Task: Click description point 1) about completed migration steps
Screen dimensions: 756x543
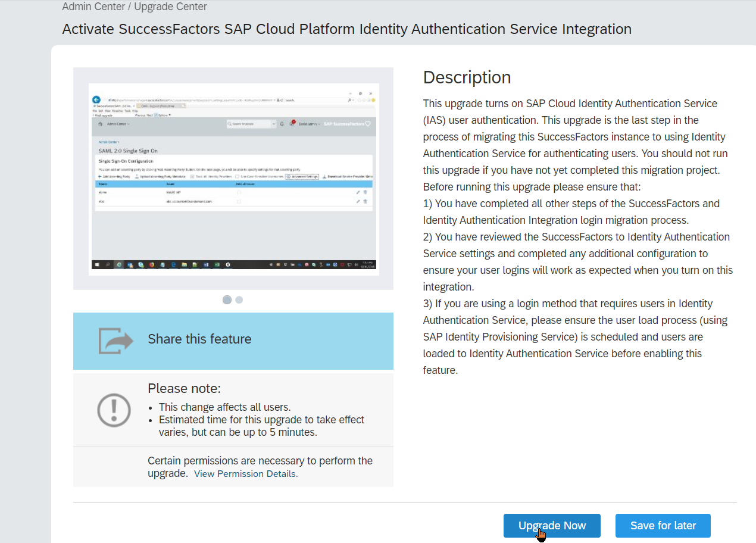Action: point(571,212)
